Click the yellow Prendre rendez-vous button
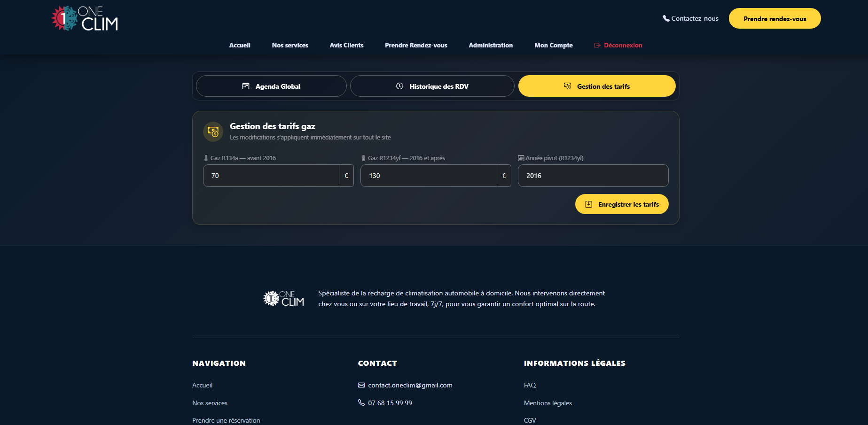 point(774,18)
